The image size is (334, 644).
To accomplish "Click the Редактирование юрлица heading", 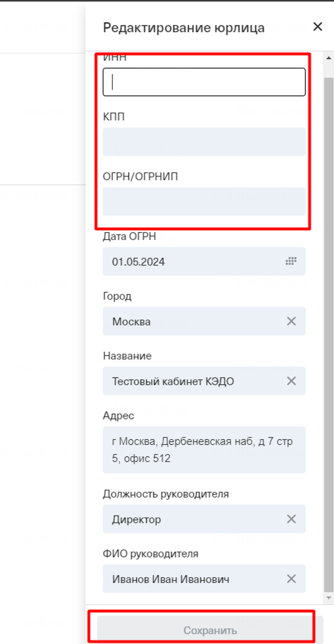I will [x=184, y=28].
